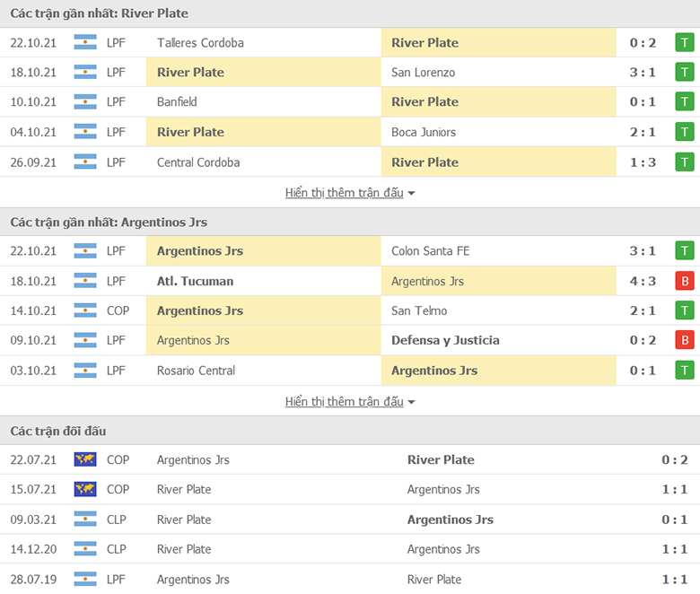
Task: Open 'Hiển thị thêm trận đấu' under Argentinos Jrs
Action: coord(344,401)
